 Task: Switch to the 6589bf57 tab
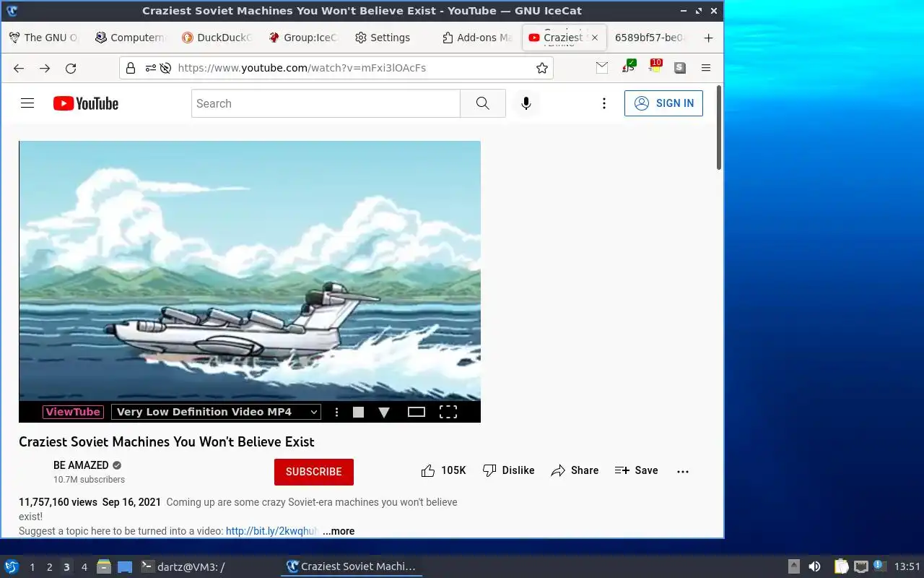click(650, 38)
